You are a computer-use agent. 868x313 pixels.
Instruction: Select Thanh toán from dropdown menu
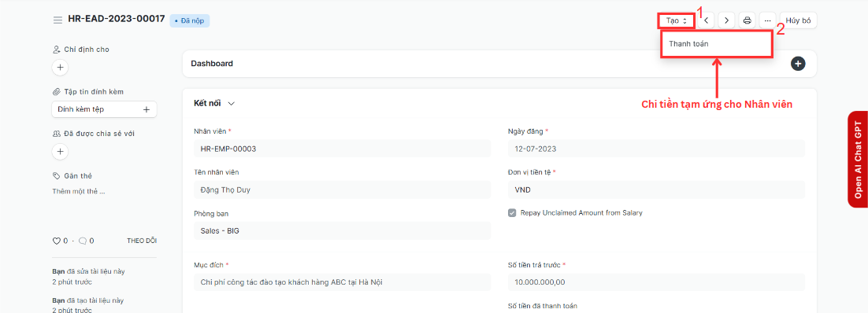(x=716, y=44)
